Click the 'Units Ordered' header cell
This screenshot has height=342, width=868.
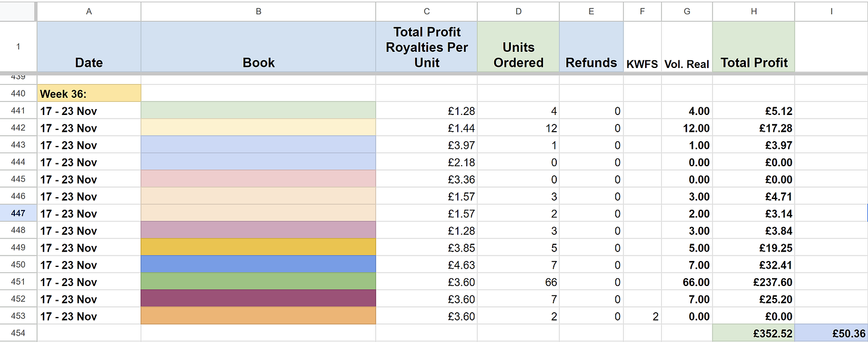click(518, 47)
